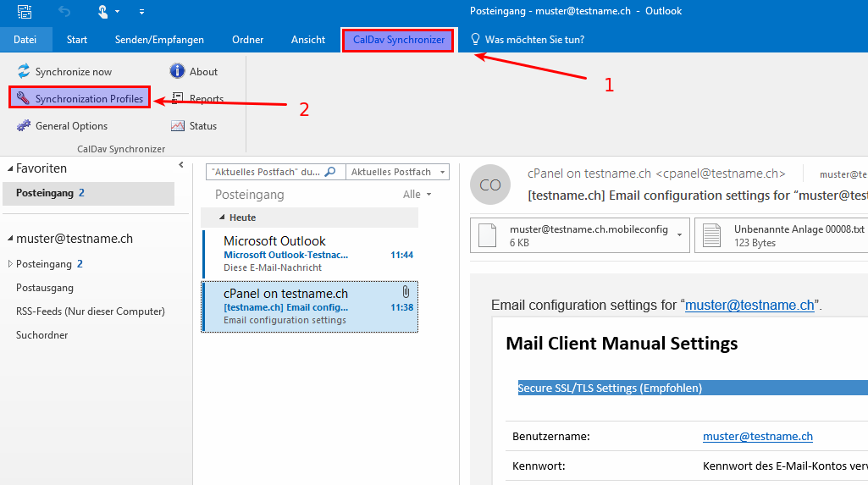Click the CO sender avatar

(490, 185)
